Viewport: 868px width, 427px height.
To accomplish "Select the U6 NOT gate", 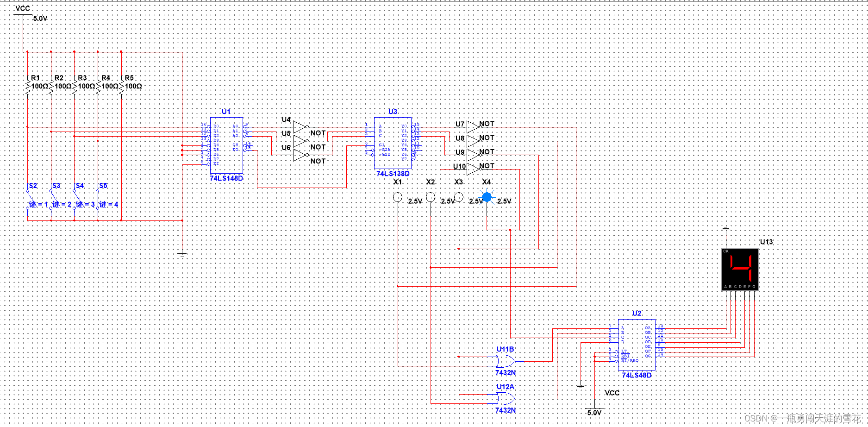I will click(x=300, y=155).
